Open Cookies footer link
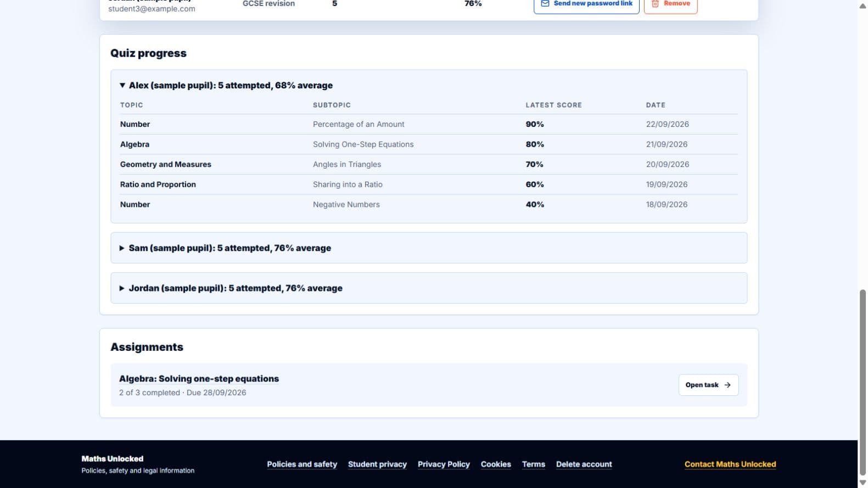868x488 pixels. 496,464
